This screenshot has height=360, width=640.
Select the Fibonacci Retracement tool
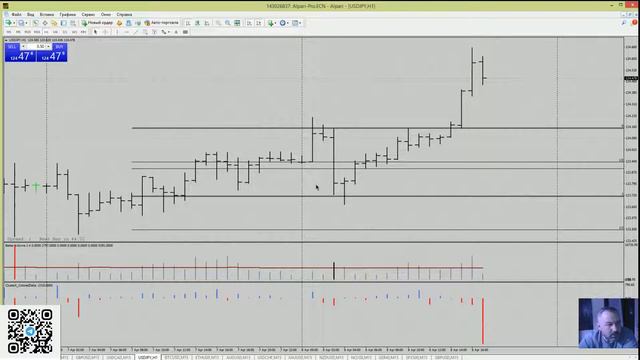[x=154, y=32]
